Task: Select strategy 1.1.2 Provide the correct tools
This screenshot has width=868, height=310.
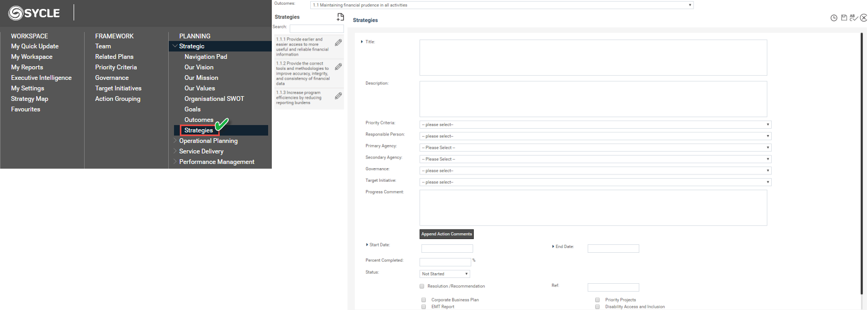Action: 303,74
